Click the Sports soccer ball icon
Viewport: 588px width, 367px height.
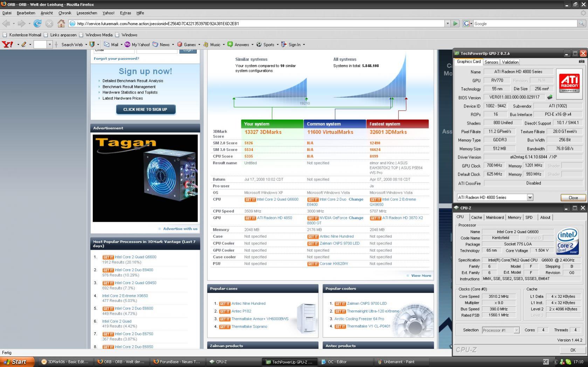259,44
